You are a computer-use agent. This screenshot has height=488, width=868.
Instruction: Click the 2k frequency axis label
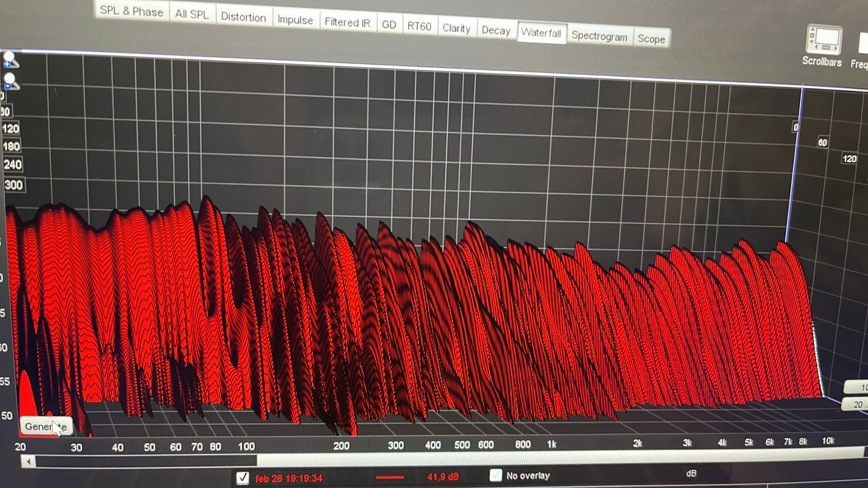tap(637, 443)
